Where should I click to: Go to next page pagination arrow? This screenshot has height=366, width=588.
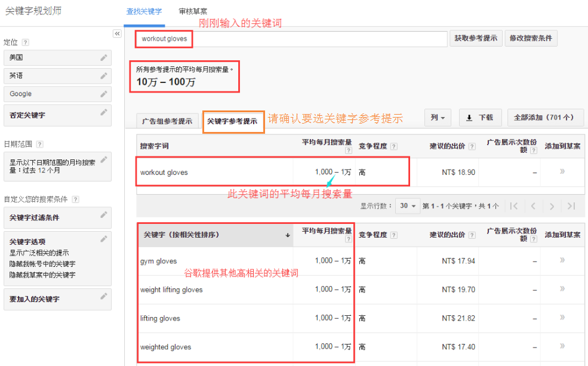pos(552,206)
